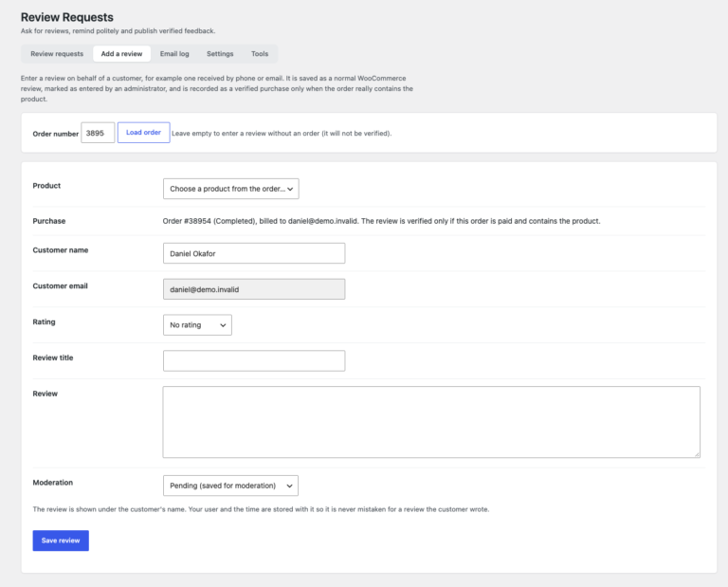Click the 'Ask for reviews, remind politely' subtitle
Screen dimensions: 728x587
pos(118,31)
